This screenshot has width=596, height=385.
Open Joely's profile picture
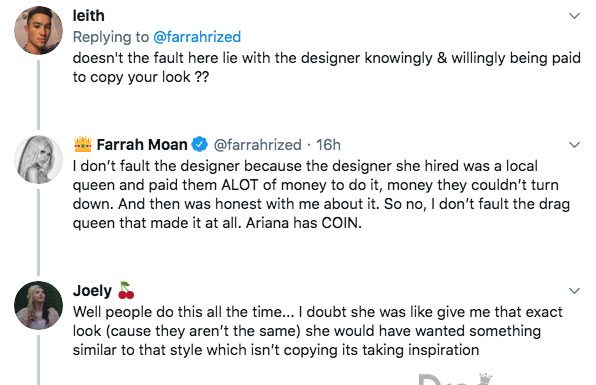coord(38,305)
